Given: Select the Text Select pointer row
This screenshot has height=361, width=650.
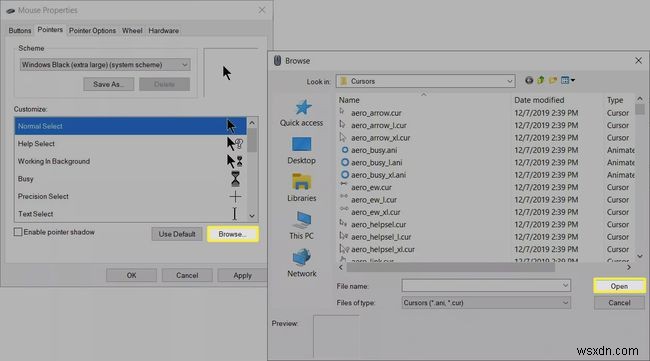Looking at the screenshot, I should pos(130,214).
